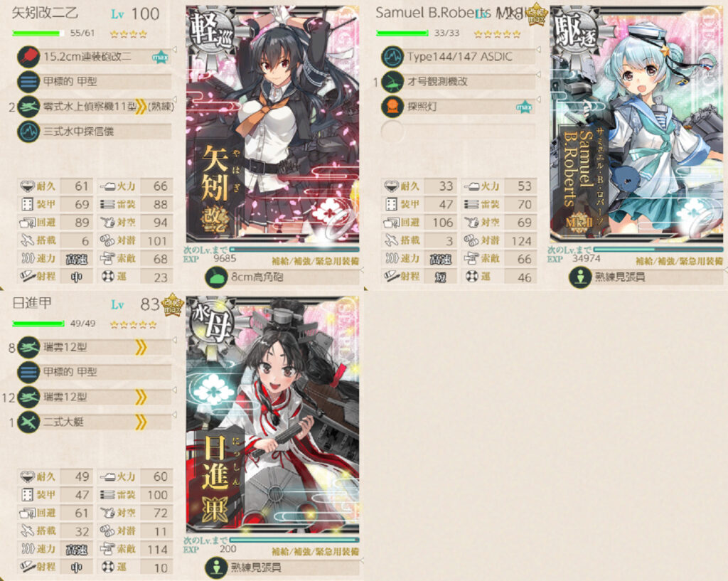Click the small arrow beside 15.2cm連装砲改二

pyautogui.click(x=175, y=49)
